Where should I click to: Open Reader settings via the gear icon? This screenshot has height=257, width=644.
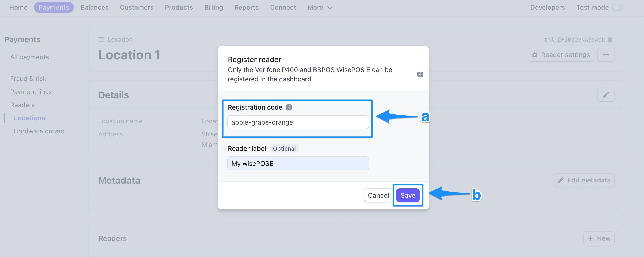pos(534,54)
